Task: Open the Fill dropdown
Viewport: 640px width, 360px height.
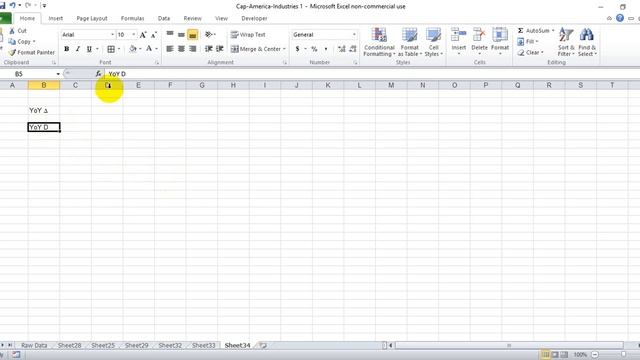Action: click(528, 42)
